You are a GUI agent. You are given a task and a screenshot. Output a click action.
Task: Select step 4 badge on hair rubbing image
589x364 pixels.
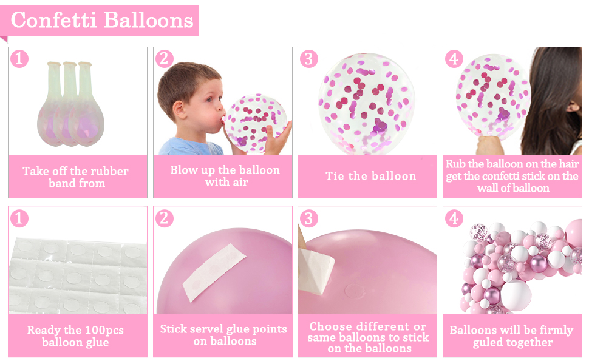[x=454, y=58]
